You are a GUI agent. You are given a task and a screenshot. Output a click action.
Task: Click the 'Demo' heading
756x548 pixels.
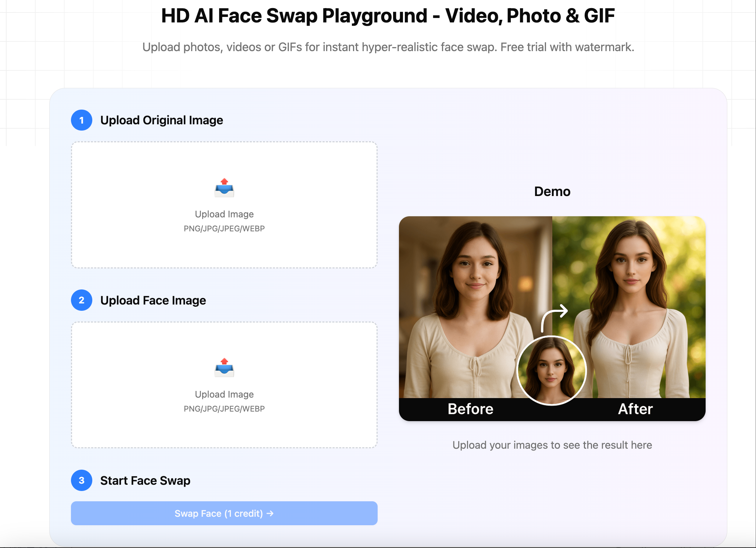552,191
